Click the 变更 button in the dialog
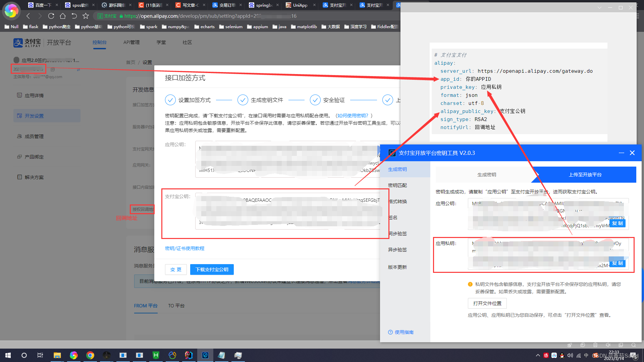 click(x=176, y=269)
